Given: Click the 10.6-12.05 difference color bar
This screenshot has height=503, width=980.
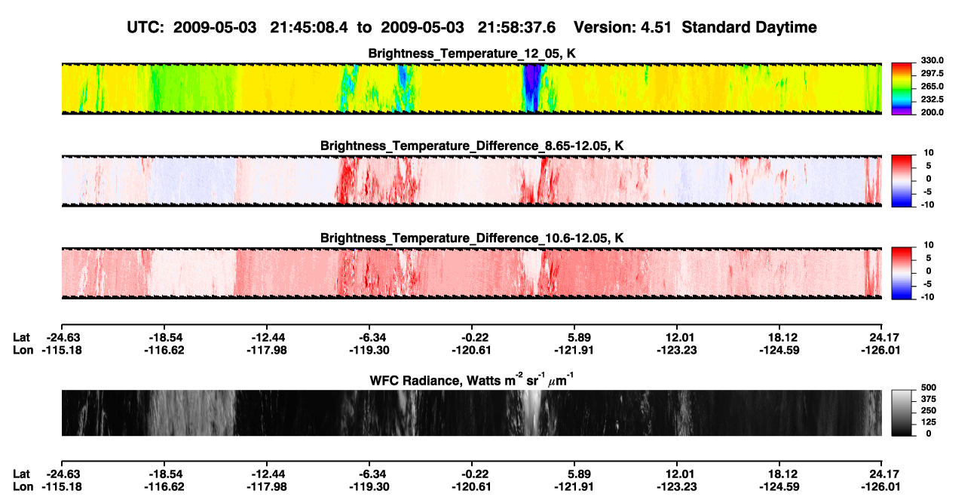Looking at the screenshot, I should [x=902, y=271].
